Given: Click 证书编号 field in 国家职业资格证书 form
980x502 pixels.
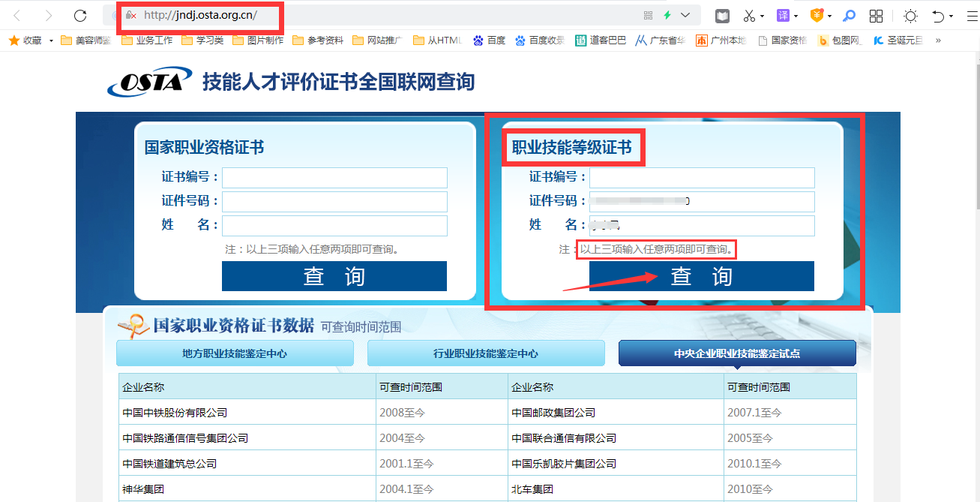Looking at the screenshot, I should [334, 178].
